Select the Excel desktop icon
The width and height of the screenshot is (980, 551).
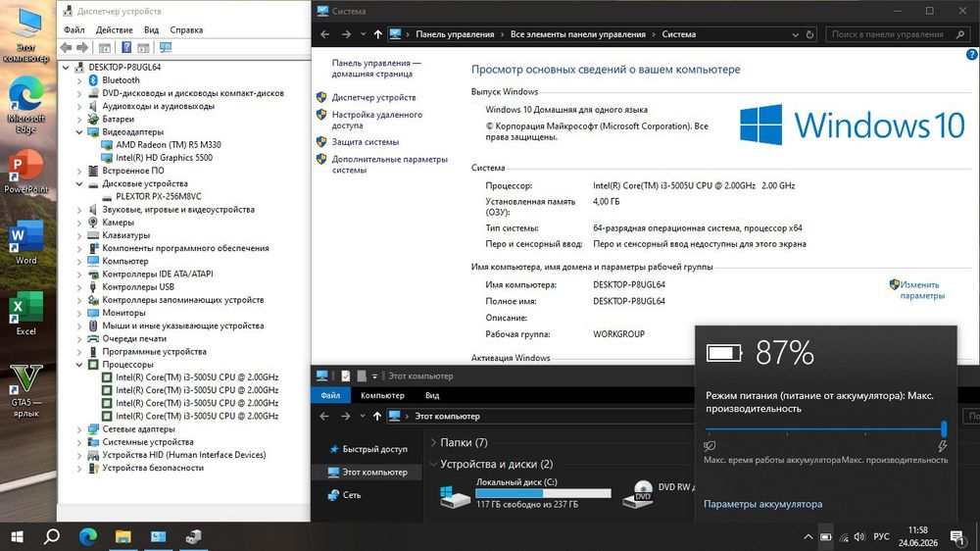pyautogui.click(x=25, y=314)
